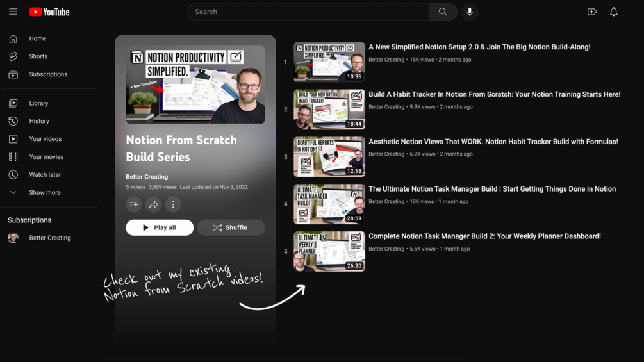Viewport: 644px width, 362px height.
Task: Go to Home page
Action: coord(37,38)
